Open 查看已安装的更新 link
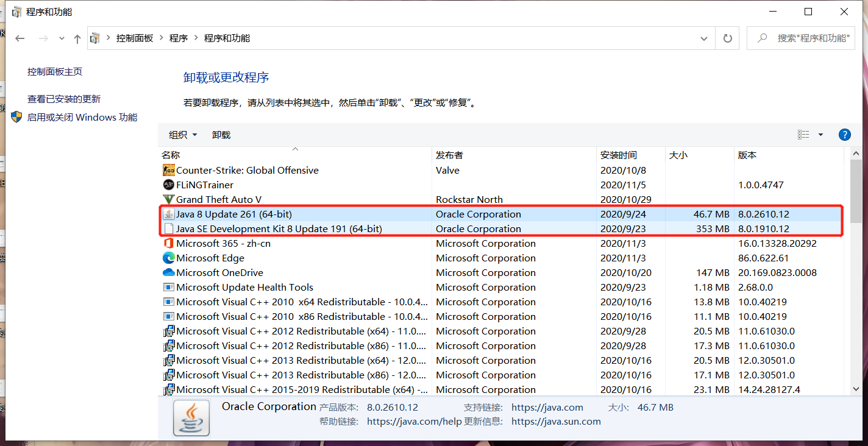Screen dimensions: 868x446 pos(64,99)
